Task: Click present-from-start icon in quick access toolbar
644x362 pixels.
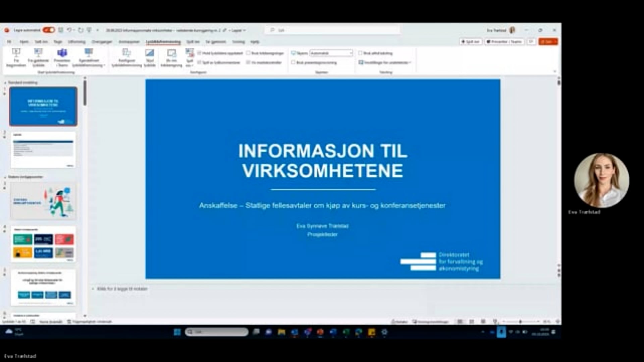Action: [x=89, y=30]
